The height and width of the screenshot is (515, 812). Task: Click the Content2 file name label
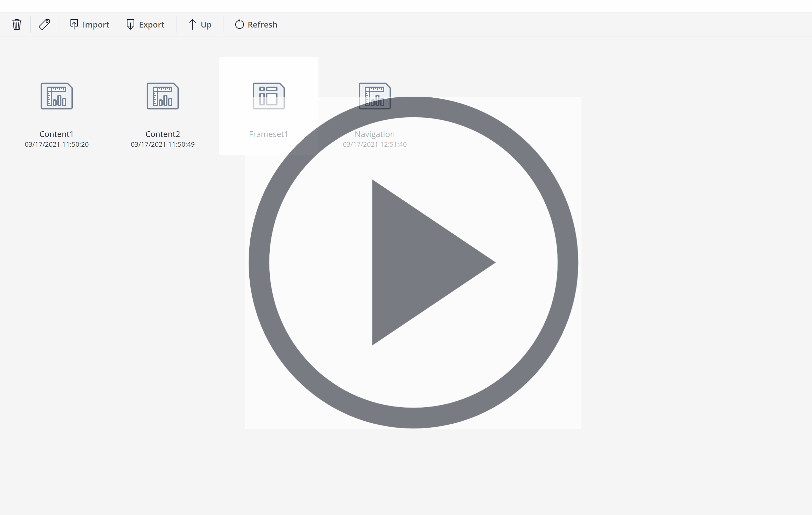[x=162, y=134]
